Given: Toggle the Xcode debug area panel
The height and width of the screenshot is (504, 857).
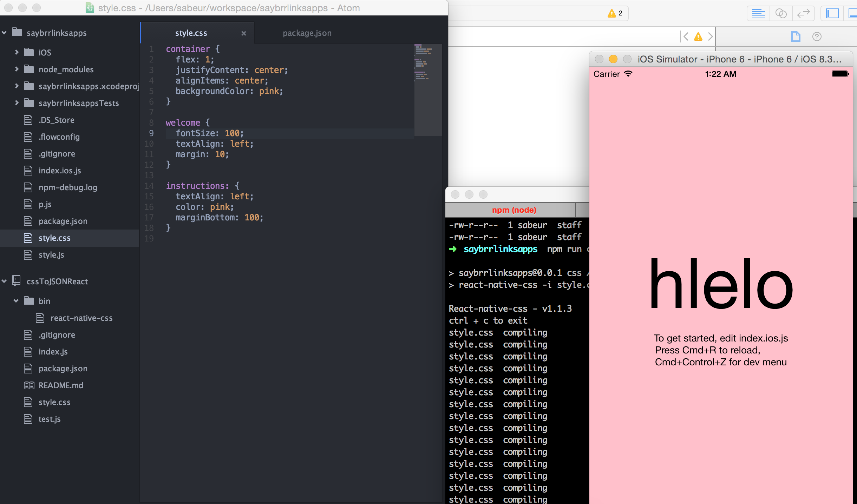Looking at the screenshot, I should pos(853,14).
